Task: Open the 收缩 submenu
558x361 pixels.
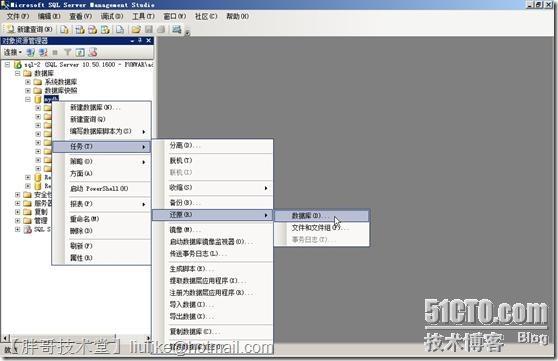Action: 213,188
